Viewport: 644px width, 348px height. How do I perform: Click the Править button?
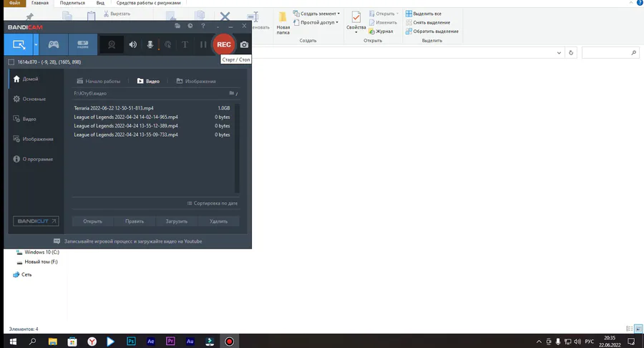click(x=135, y=221)
